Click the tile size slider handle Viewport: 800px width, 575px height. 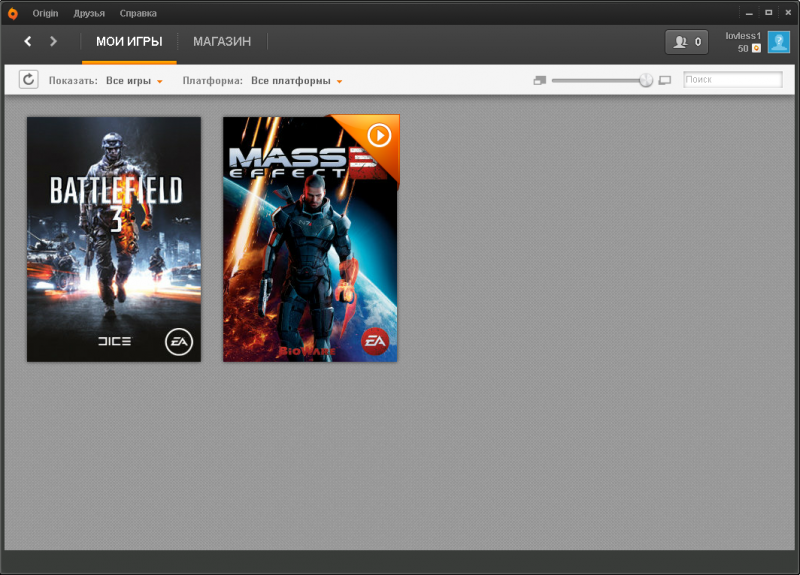click(646, 80)
